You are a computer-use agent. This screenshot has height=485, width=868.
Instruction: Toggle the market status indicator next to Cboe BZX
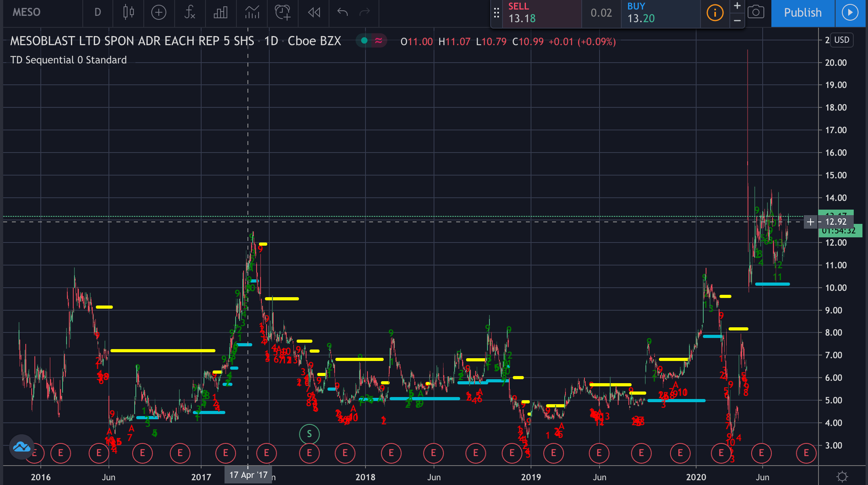(364, 41)
